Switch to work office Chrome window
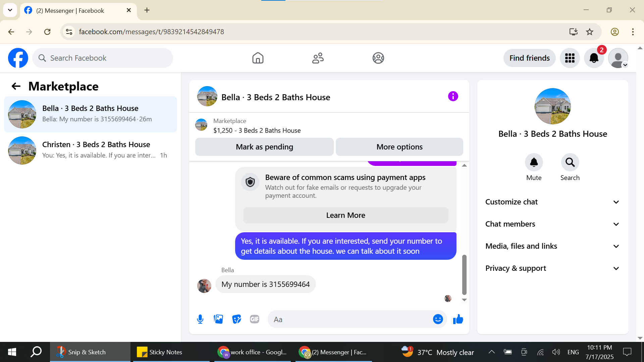 tap(253, 352)
